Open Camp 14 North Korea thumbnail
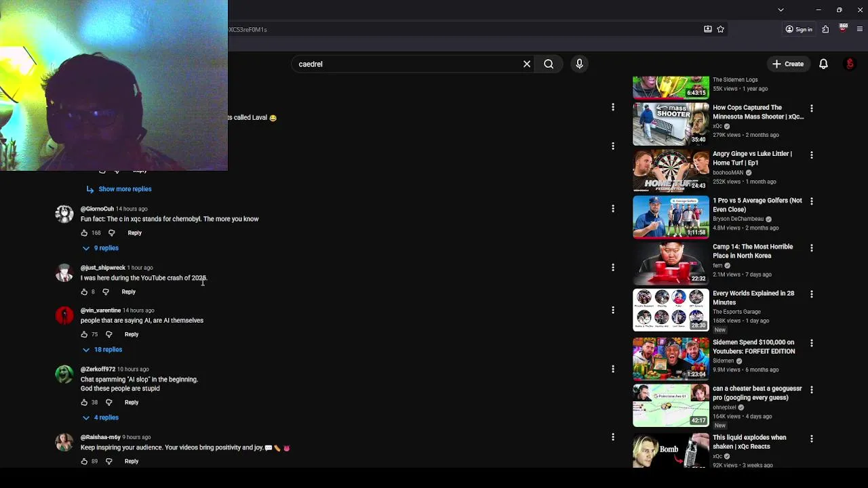This screenshot has height=488, width=868. [671, 264]
